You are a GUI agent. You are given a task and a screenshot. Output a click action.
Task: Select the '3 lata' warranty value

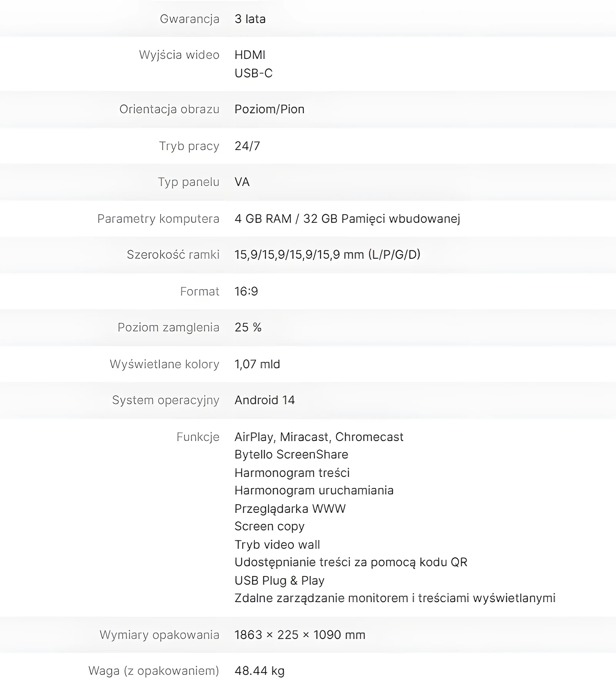click(250, 19)
